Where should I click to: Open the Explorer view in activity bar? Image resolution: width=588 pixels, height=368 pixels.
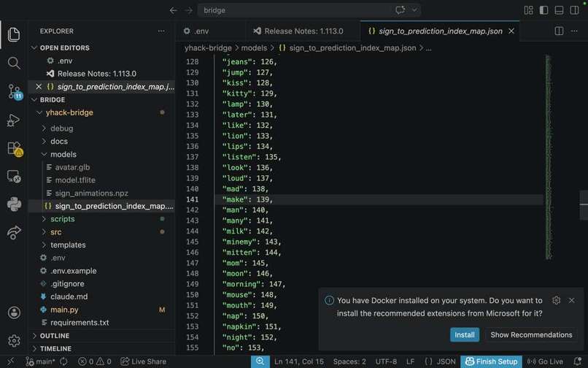(x=14, y=34)
